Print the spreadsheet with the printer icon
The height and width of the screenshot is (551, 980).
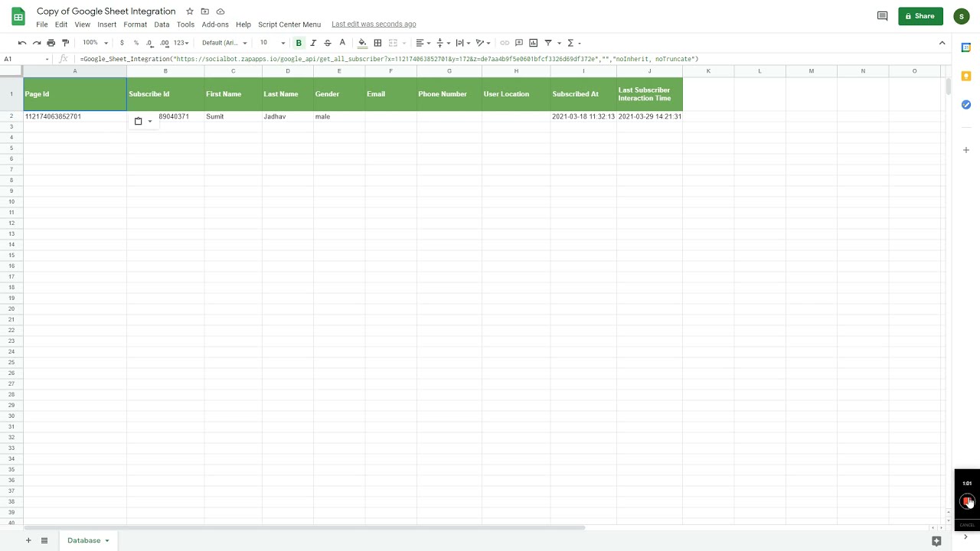click(x=51, y=43)
